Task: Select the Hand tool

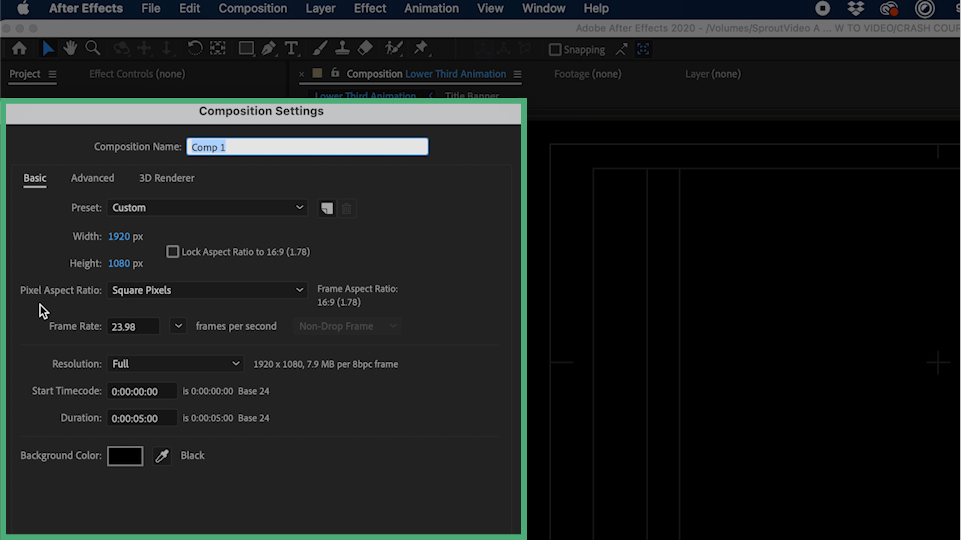Action: pyautogui.click(x=71, y=48)
